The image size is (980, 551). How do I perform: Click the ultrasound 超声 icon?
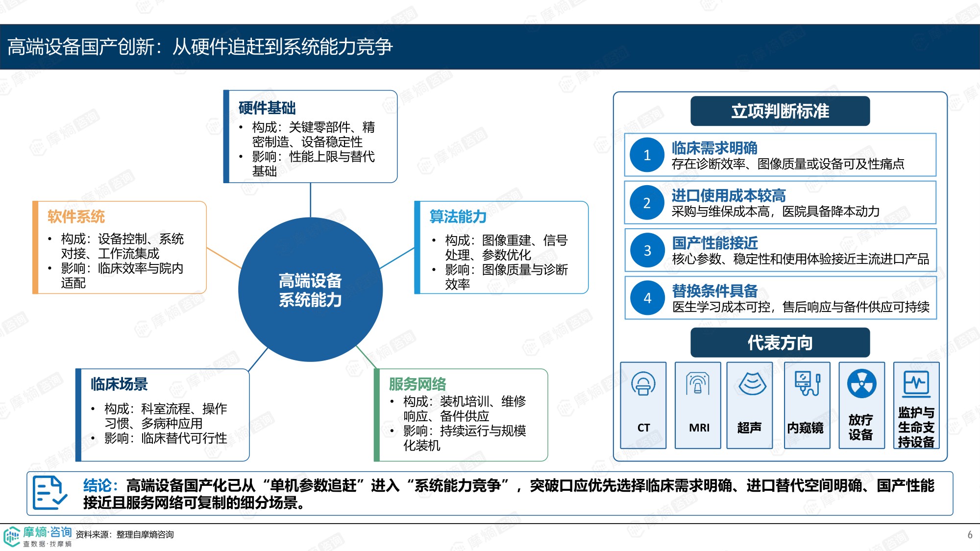click(x=752, y=383)
